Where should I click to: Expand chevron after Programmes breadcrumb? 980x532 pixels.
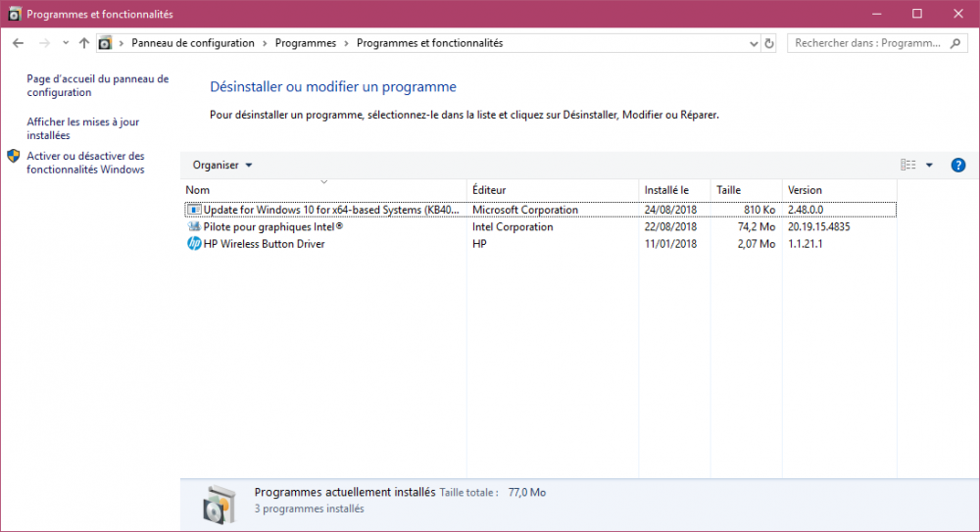coord(346,43)
